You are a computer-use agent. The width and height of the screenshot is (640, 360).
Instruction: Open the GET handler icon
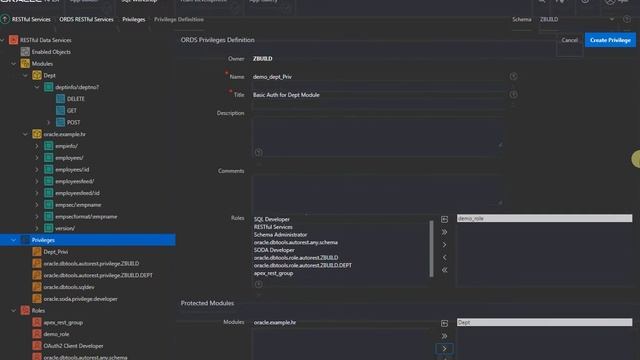[60, 111]
